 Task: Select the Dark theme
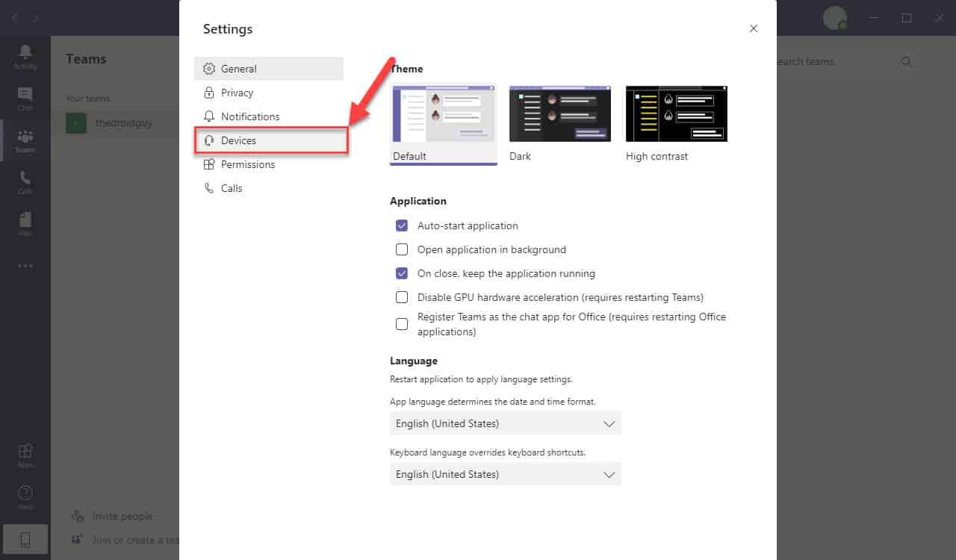559,113
